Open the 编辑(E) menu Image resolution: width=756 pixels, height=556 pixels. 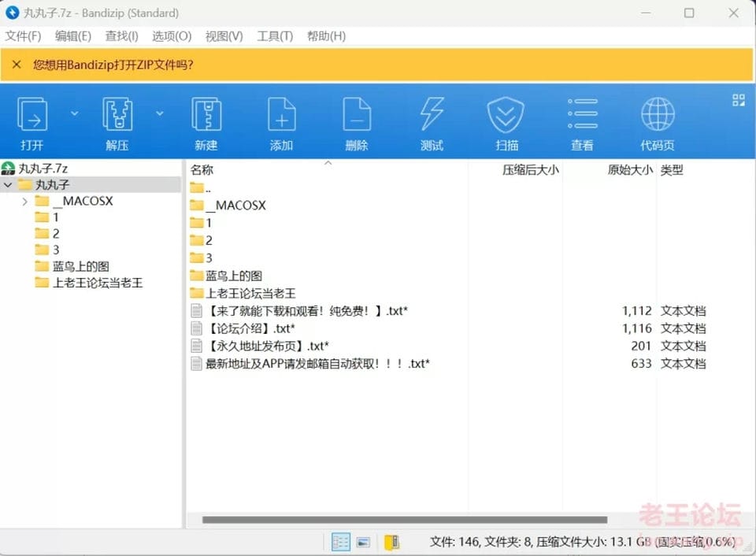72,36
